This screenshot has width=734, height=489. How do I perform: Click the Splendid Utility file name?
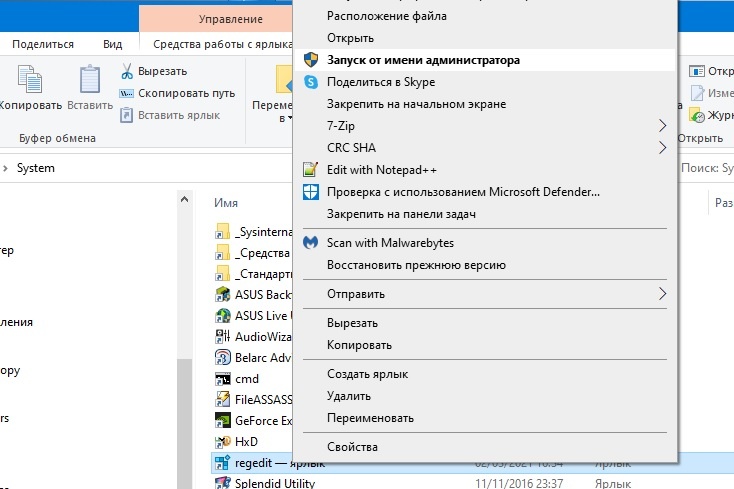[275, 483]
